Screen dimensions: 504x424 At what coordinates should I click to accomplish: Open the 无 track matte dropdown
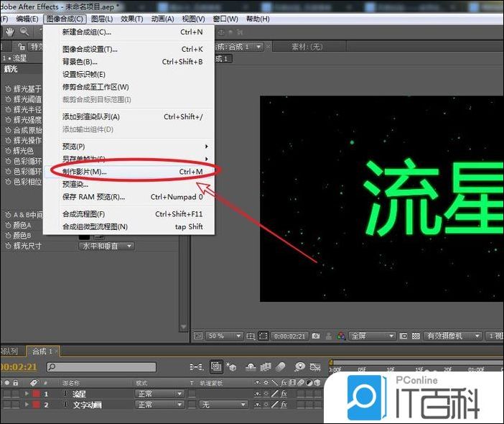pos(224,405)
